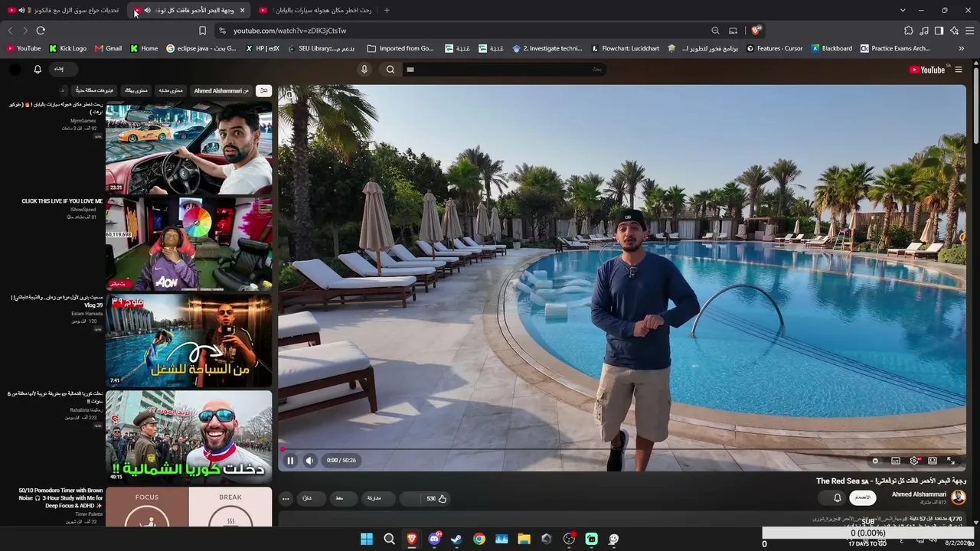Open more actions three-dot menu
Image resolution: width=980 pixels, height=551 pixels.
click(286, 498)
